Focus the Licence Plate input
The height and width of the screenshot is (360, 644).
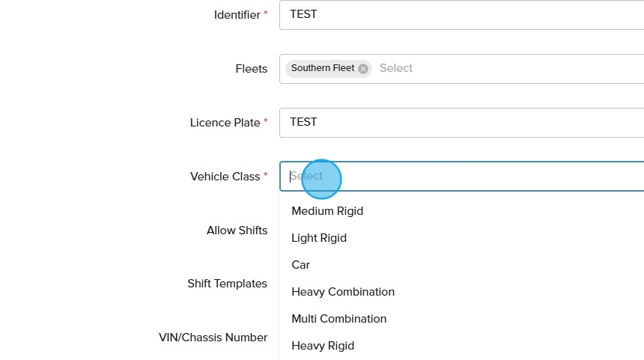461,122
